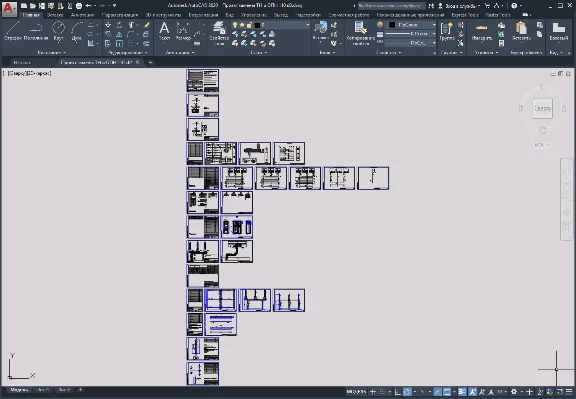576x399 pixels.
Task: Expand the Аннотации panel dropdown
Action: 180,53
